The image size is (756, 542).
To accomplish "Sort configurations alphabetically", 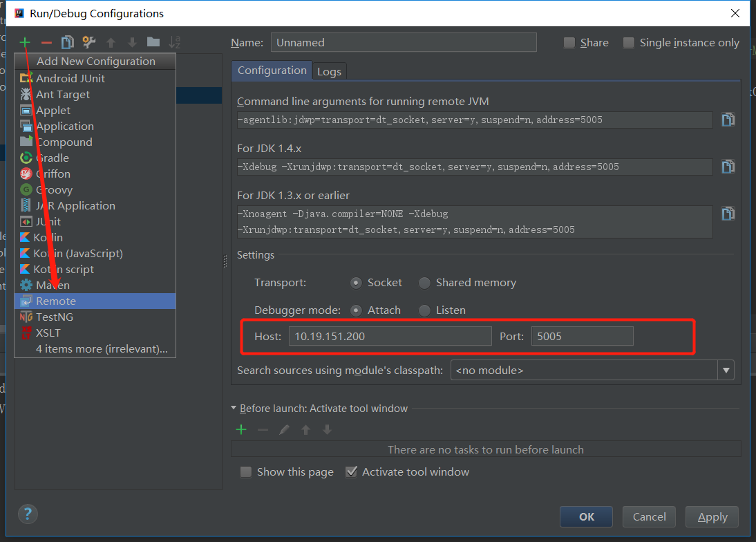I will click(174, 41).
